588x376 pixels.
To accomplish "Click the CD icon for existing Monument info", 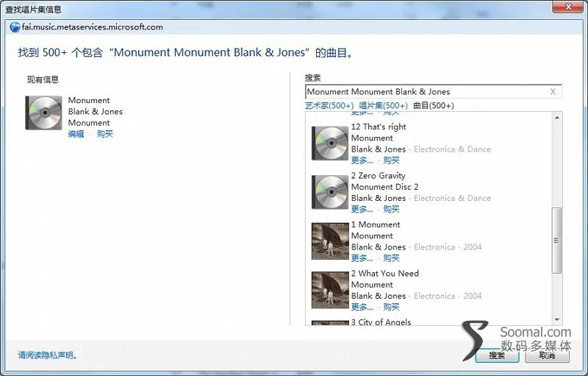I will tap(44, 113).
